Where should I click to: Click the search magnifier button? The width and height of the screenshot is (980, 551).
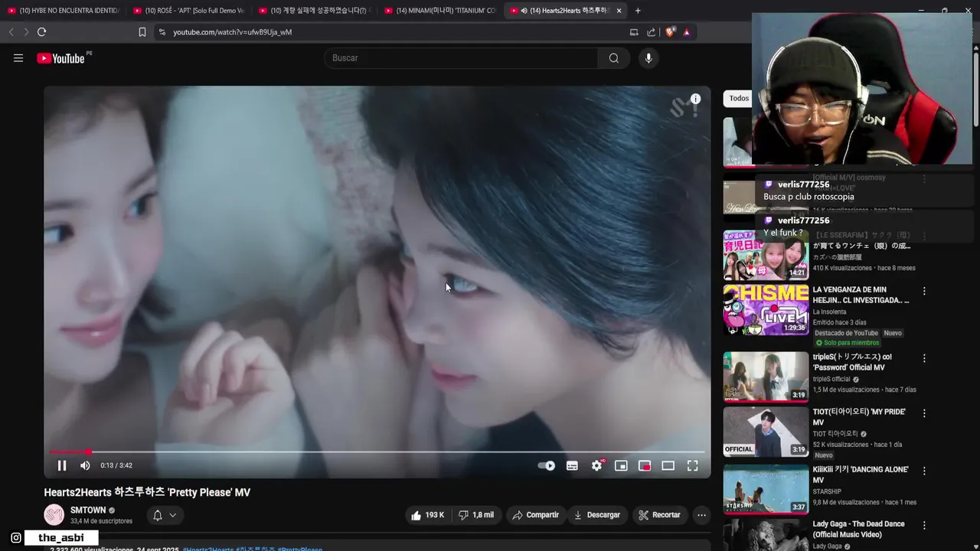pos(614,58)
